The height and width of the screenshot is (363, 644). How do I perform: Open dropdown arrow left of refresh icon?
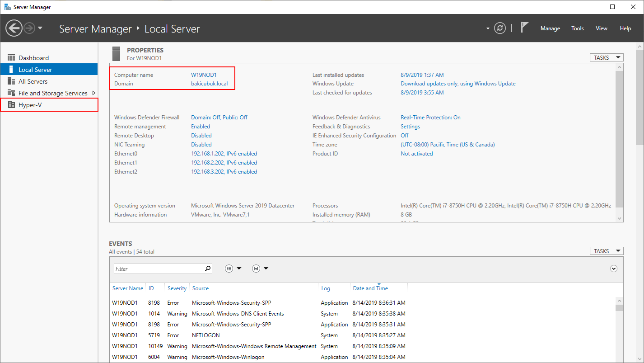pos(488,28)
